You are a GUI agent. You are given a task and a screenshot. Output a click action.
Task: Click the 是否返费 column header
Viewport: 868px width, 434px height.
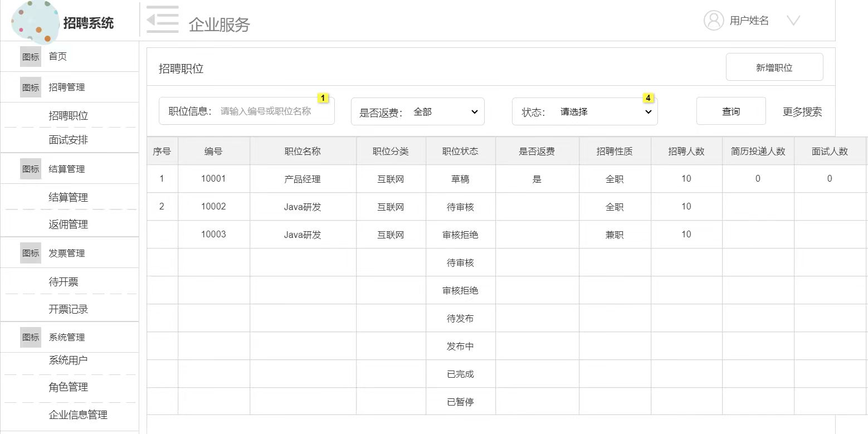537,151
